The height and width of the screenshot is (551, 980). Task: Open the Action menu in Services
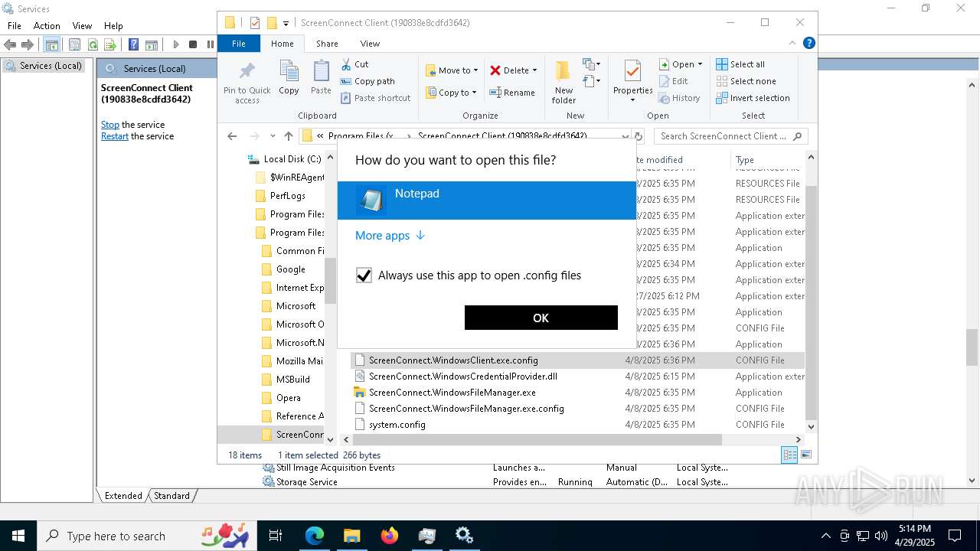(x=47, y=25)
